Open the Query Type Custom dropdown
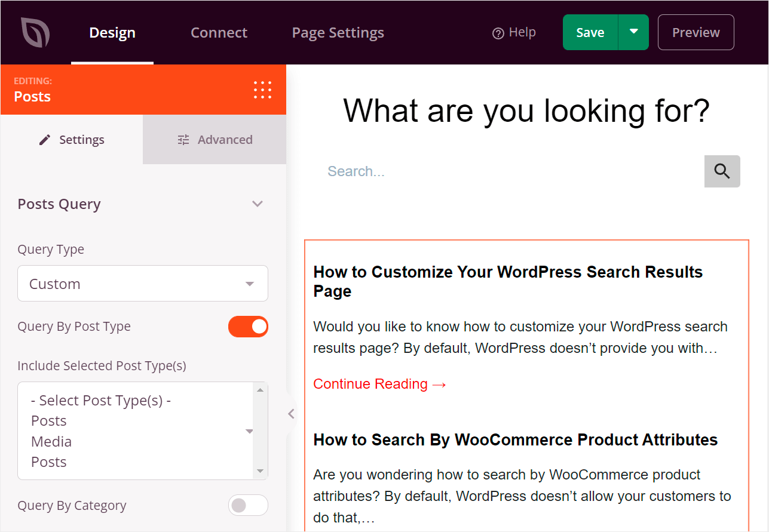The height and width of the screenshot is (532, 769). [143, 284]
